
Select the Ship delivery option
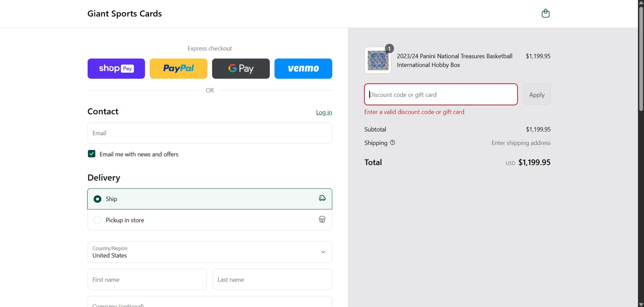point(210,199)
